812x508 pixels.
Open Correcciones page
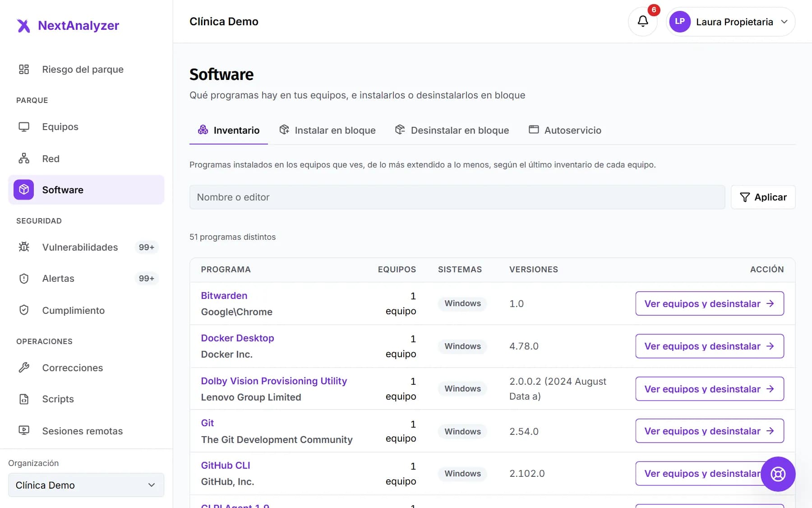pos(86,368)
